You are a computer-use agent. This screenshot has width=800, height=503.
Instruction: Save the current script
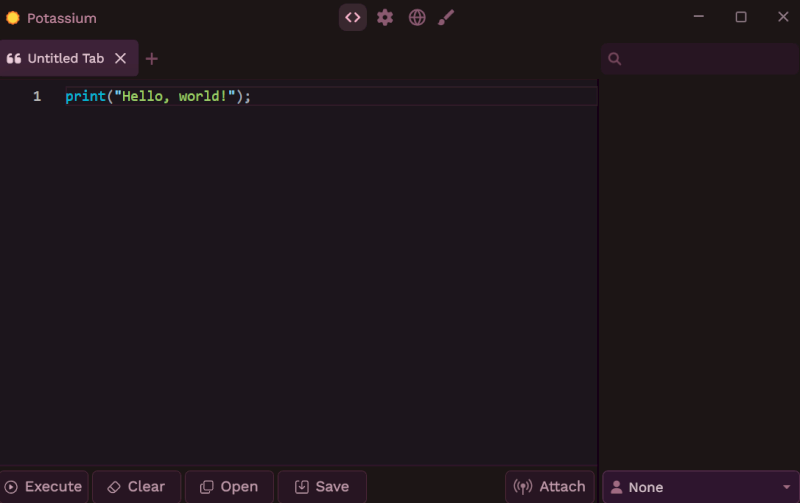(x=322, y=487)
